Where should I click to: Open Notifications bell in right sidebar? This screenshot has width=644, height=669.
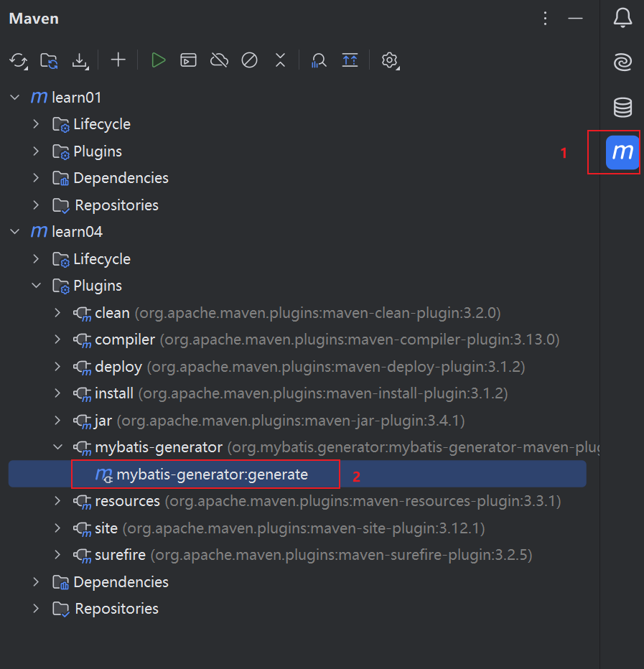coord(622,19)
